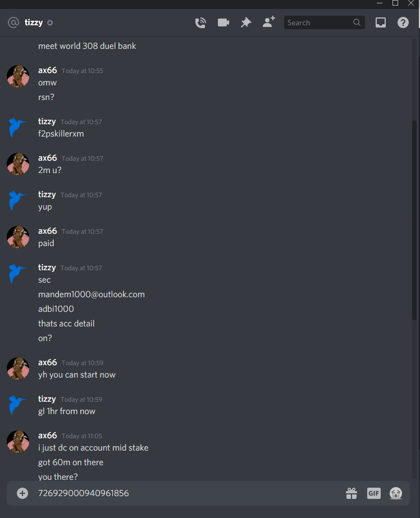Click tizzy's name in header
Image resolution: width=420 pixels, height=518 pixels.
coord(34,22)
